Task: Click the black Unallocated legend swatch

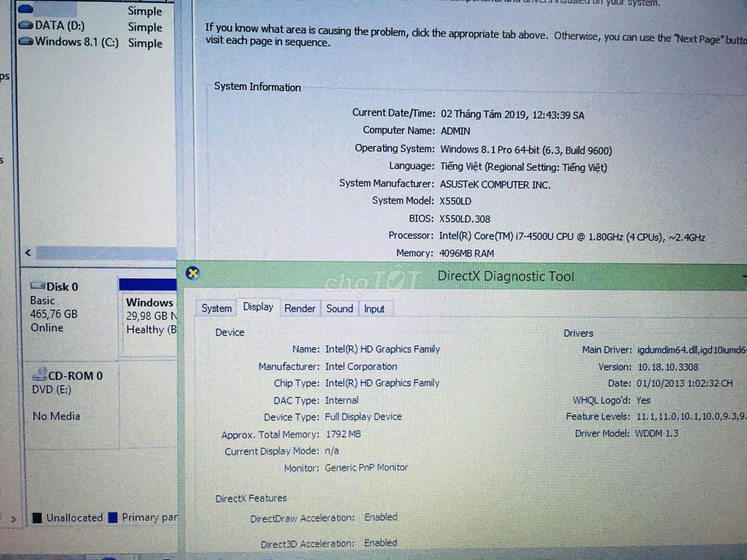Action: click(37, 517)
